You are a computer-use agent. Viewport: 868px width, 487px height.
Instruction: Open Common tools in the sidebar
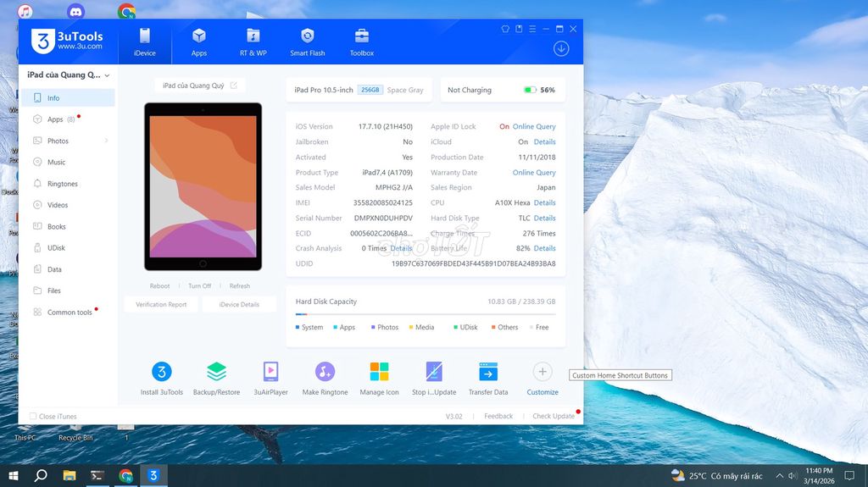[x=68, y=313]
